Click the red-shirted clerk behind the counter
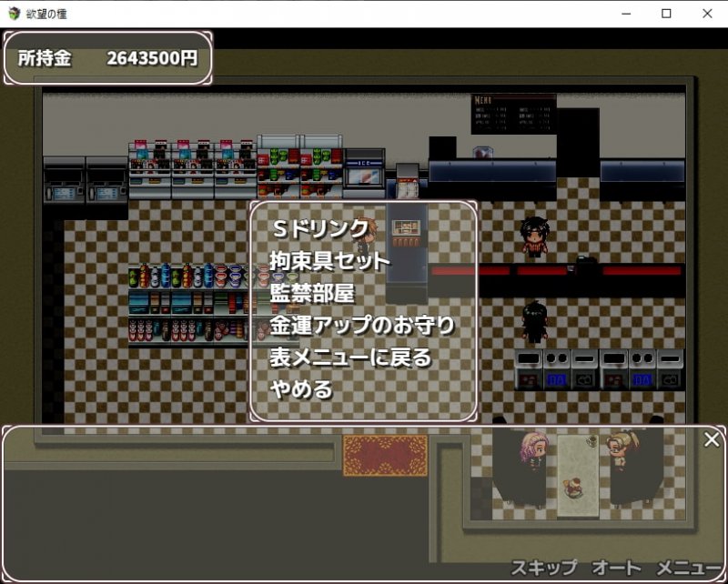 coord(532,236)
